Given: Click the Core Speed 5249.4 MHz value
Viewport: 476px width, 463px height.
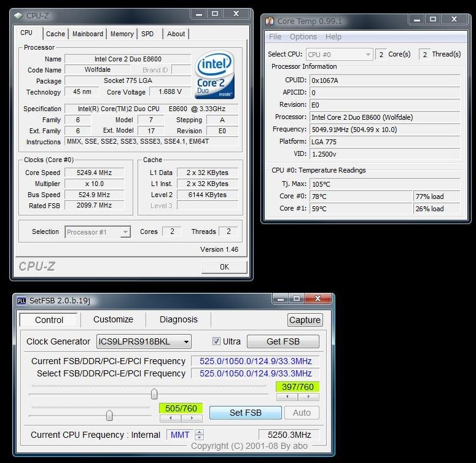Looking at the screenshot, I should click(95, 173).
